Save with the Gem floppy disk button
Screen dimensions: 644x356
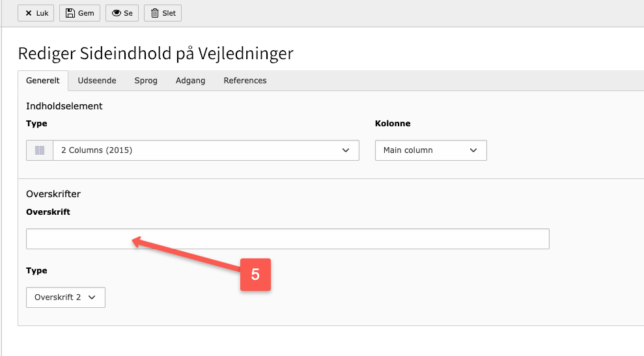(79, 13)
